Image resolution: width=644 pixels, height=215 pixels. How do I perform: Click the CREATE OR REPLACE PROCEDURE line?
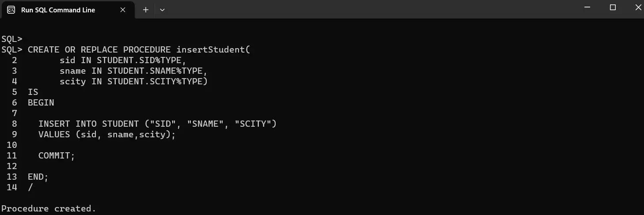139,49
